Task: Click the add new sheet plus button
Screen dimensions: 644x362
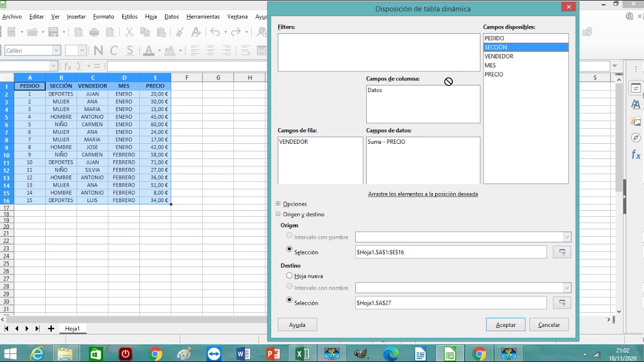Action: [51, 329]
